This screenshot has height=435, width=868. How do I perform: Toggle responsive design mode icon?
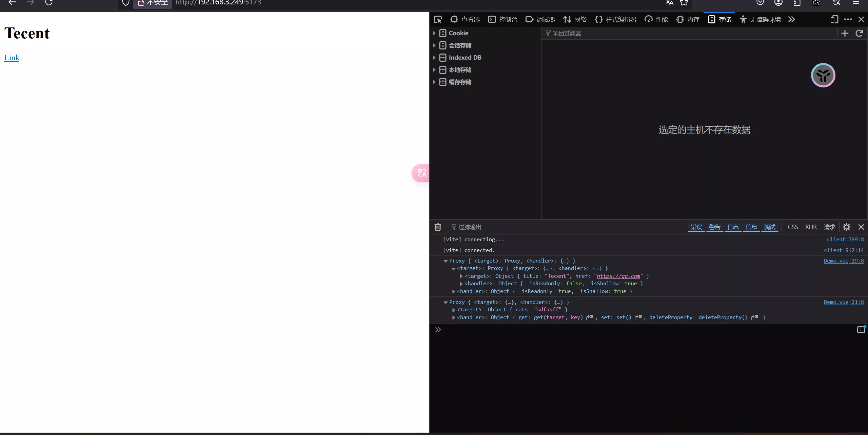click(834, 20)
